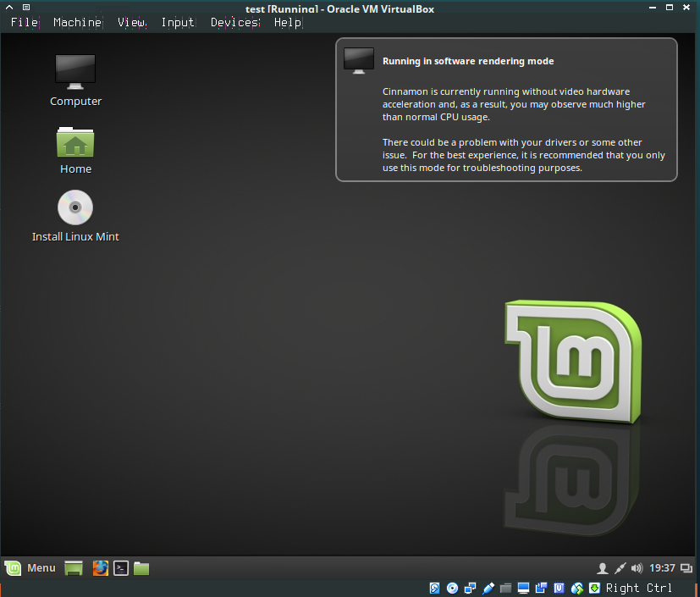Launch Firefox from the panel
Viewport: 700px width, 597px height.
[101, 568]
